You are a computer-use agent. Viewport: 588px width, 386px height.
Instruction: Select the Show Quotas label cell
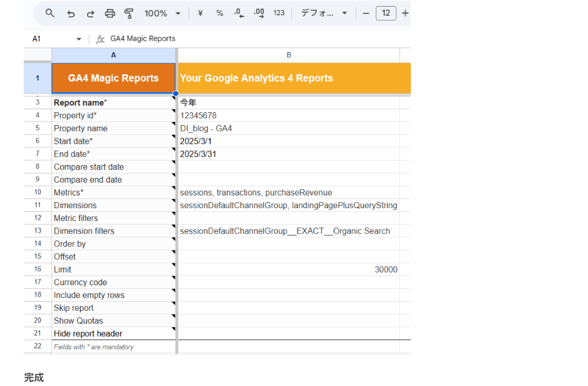click(x=113, y=320)
